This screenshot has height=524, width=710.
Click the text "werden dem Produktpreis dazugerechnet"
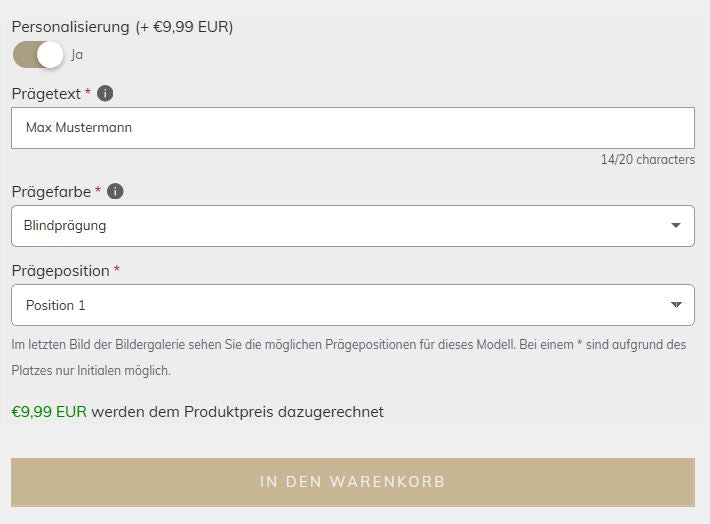(x=237, y=412)
